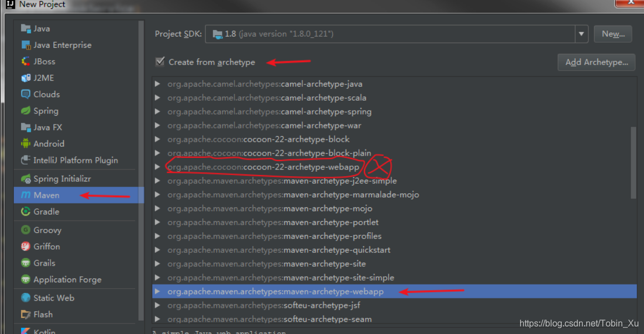Select Groovy category label
Image resolution: width=644 pixels, height=334 pixels.
(x=47, y=230)
